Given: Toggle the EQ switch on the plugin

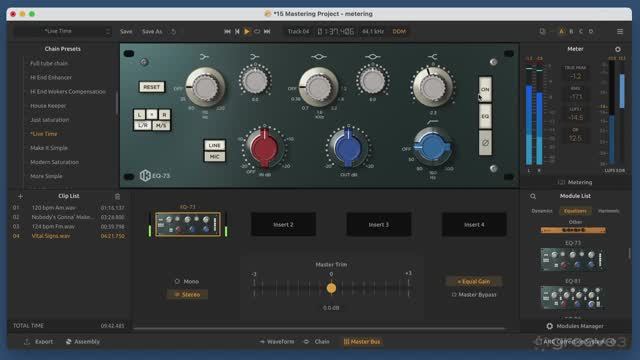Looking at the screenshot, I should (x=485, y=116).
